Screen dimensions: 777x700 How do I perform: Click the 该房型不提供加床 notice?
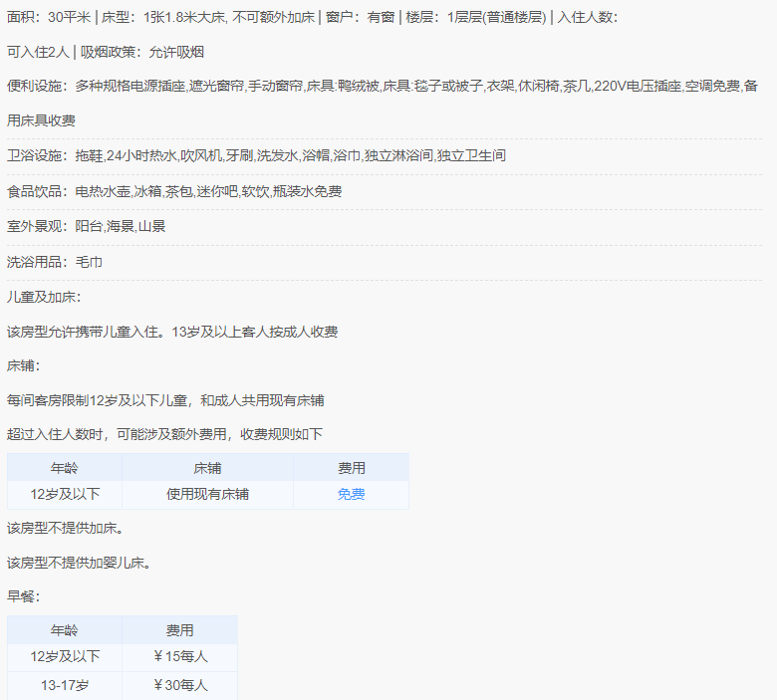(x=65, y=528)
